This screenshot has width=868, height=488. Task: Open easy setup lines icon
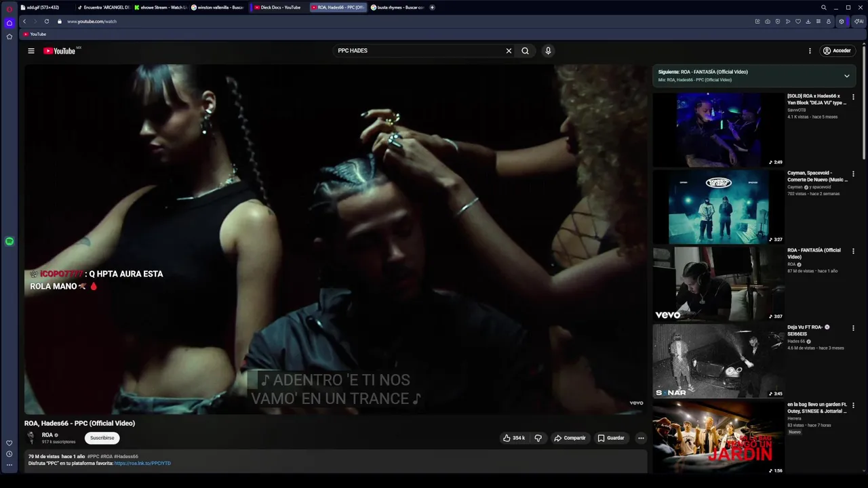point(818,22)
